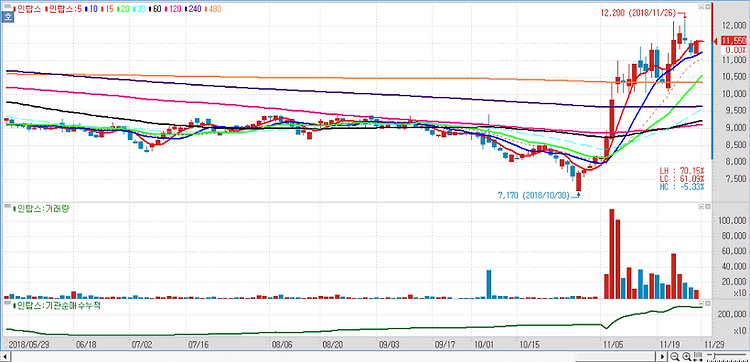The image size is (750, 362).
Task: Click the 08/06 date label on time axis
Action: pos(282,344)
